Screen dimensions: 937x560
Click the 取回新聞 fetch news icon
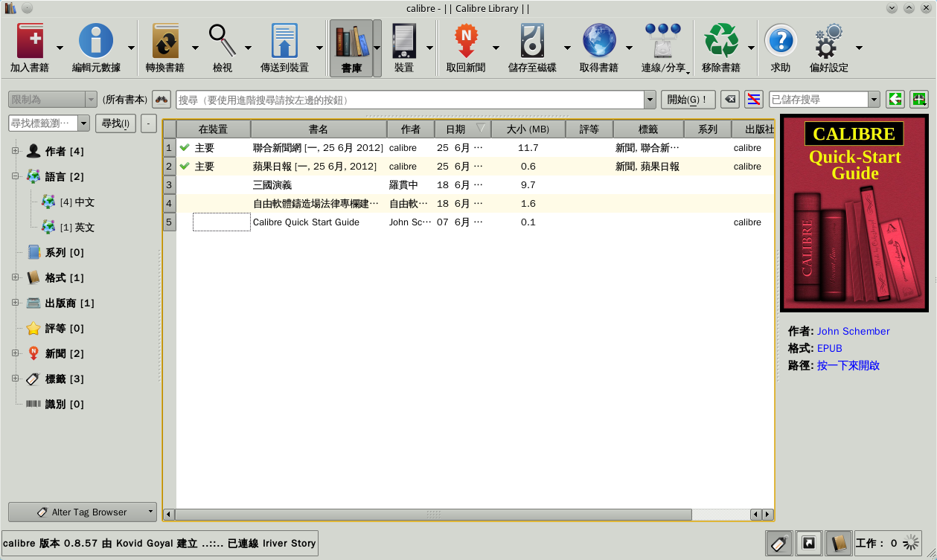[466, 41]
